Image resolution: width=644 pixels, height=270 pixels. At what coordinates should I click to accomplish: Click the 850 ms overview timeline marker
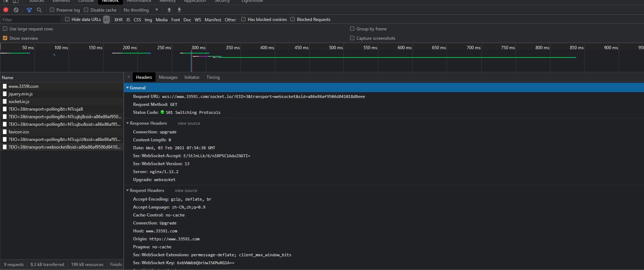[577, 48]
